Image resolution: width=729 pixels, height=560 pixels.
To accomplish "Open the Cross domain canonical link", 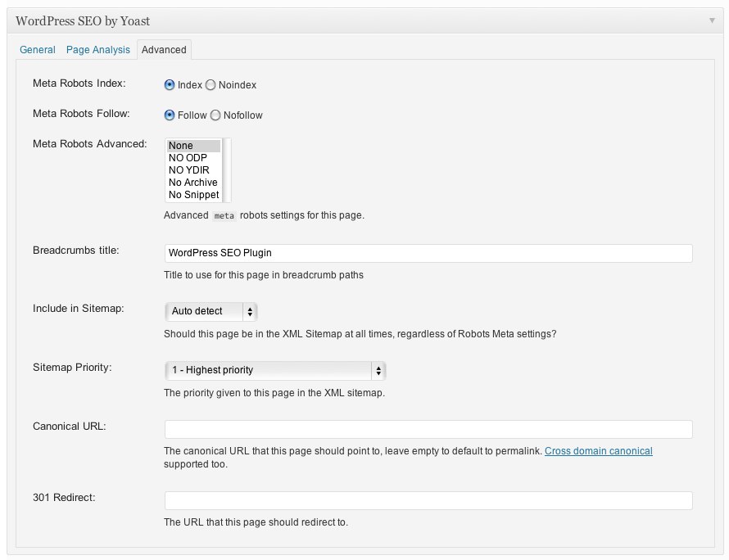I will (599, 451).
